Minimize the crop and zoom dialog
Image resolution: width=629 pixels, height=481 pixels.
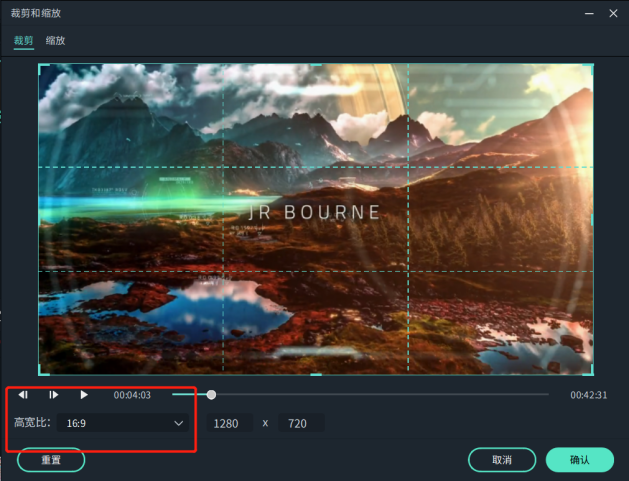[x=589, y=13]
